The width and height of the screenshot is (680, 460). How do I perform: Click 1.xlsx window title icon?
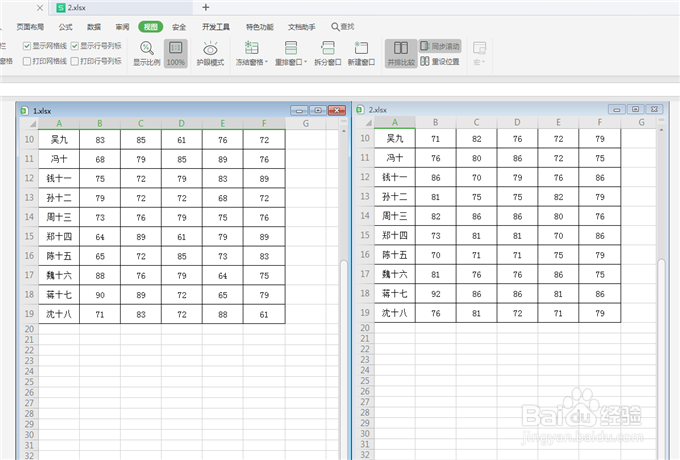pos(24,111)
